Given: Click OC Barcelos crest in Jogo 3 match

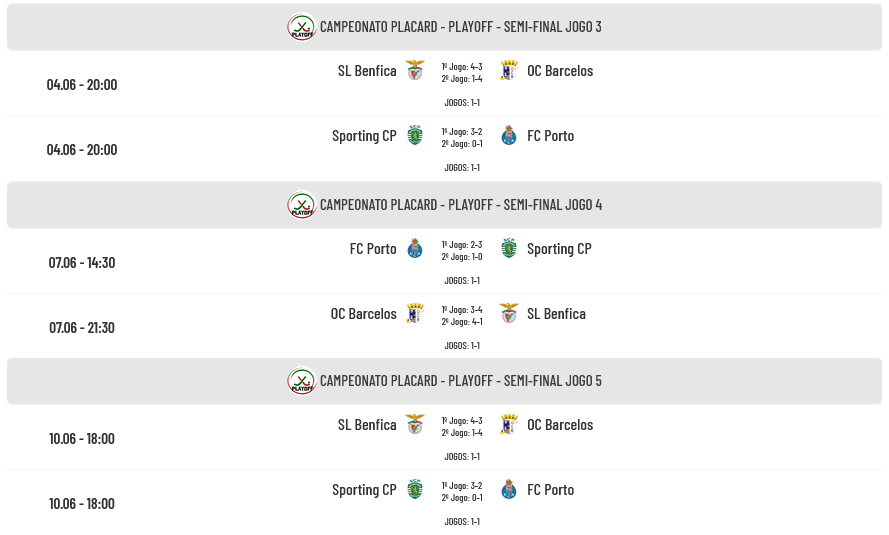Looking at the screenshot, I should [509, 70].
